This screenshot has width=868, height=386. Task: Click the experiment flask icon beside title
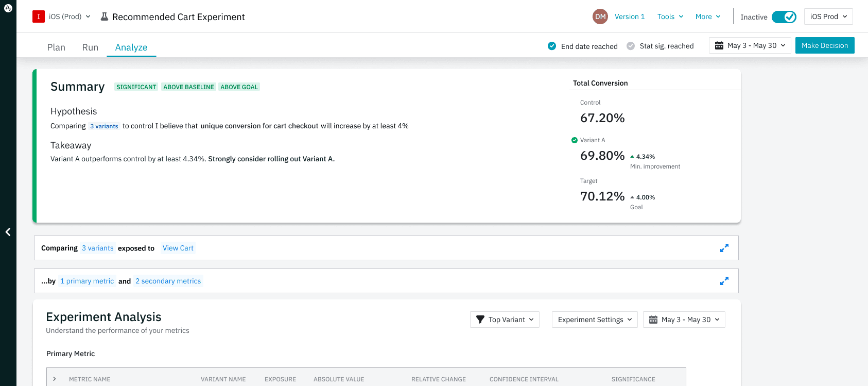[105, 17]
